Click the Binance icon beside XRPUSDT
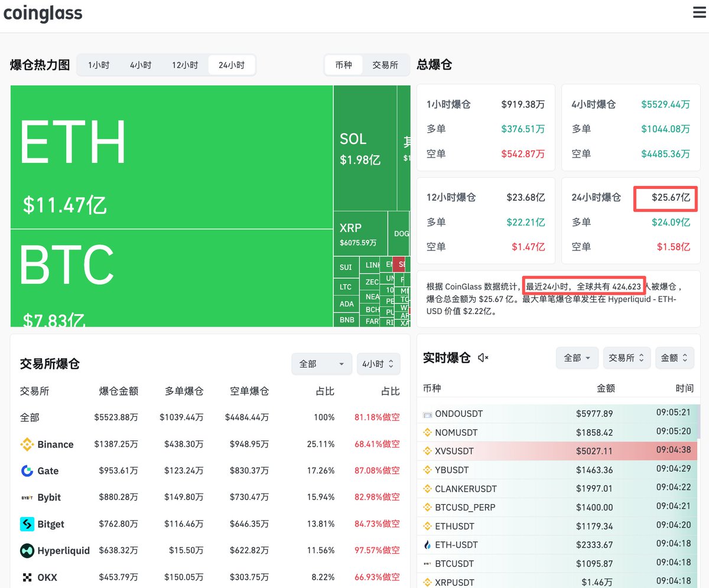This screenshot has height=588, width=709. click(428, 583)
